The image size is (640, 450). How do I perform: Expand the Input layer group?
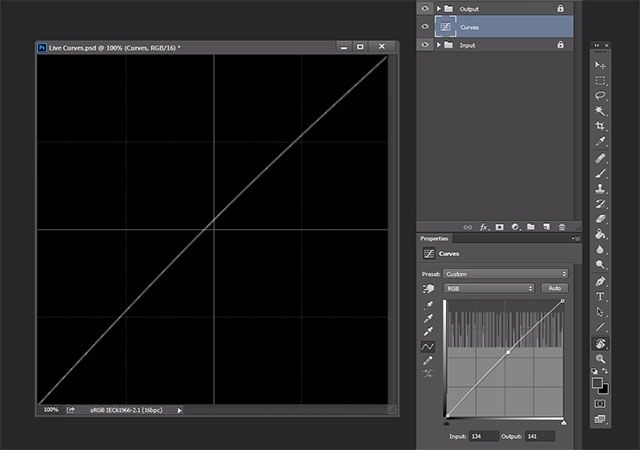(x=439, y=45)
